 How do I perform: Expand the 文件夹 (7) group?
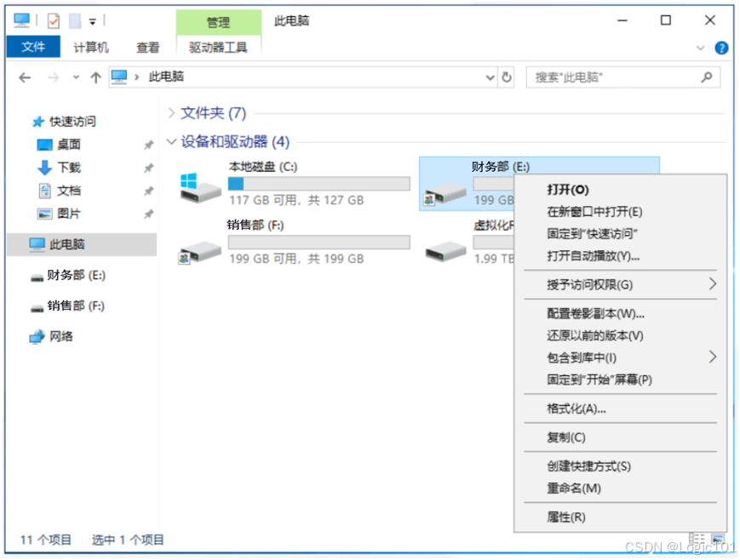tap(172, 113)
